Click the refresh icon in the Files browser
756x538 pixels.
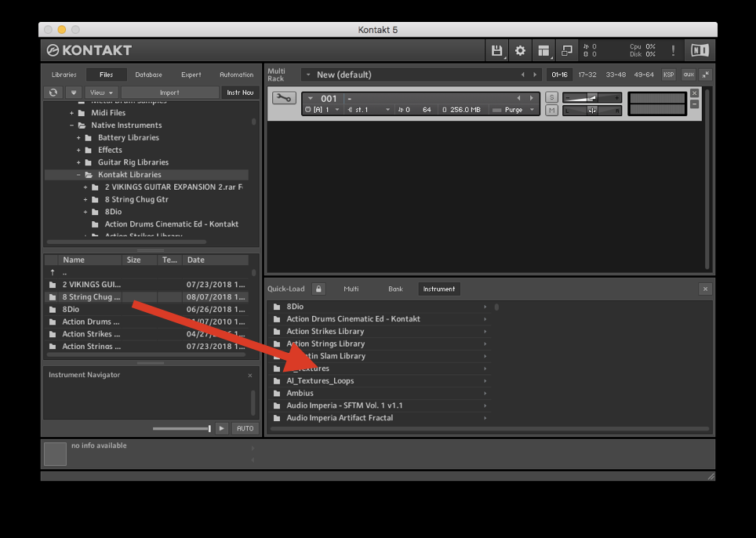[x=53, y=93]
